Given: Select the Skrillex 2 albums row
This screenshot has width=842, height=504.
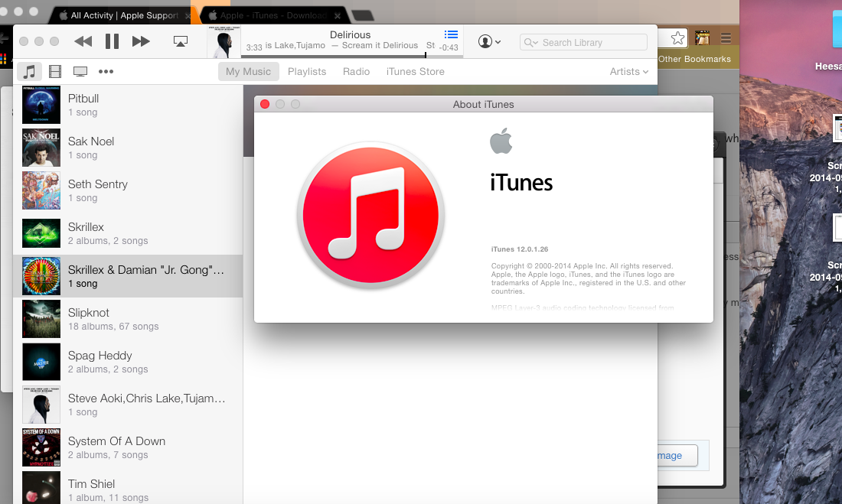Looking at the screenshot, I should [128, 233].
